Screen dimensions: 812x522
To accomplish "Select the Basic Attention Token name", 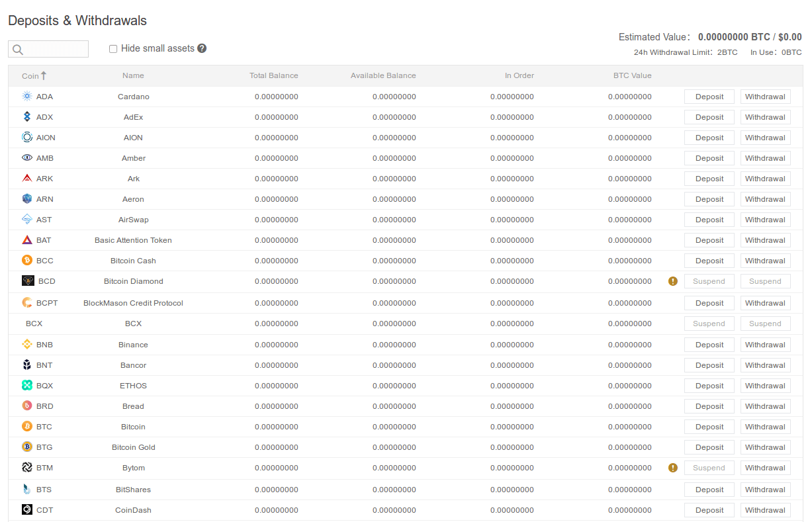I will pos(133,240).
